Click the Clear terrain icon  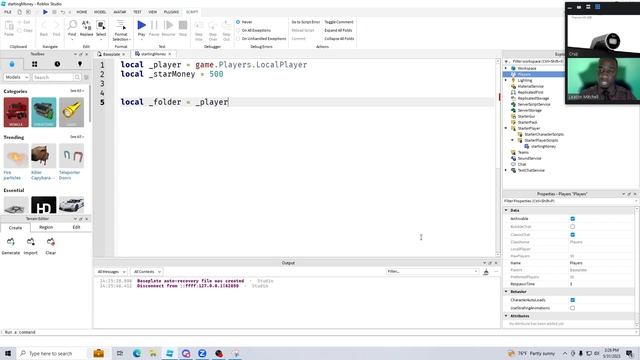click(51, 242)
